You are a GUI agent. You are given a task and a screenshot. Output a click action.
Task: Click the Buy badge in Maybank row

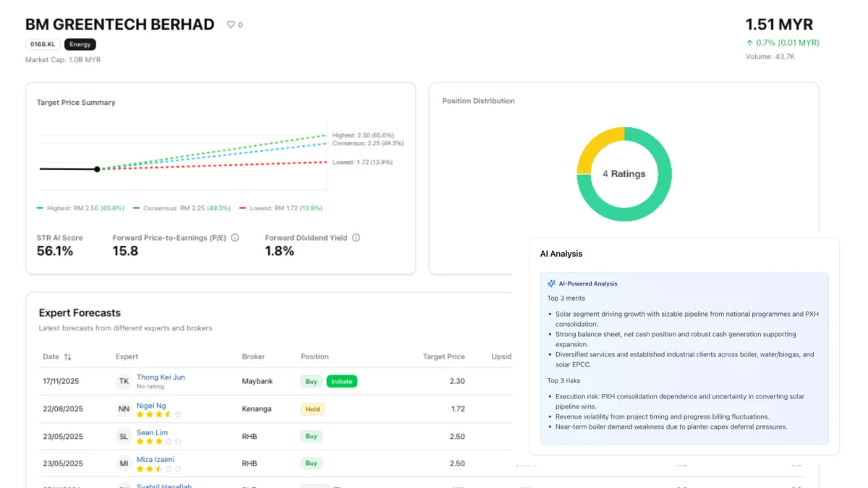click(x=311, y=381)
